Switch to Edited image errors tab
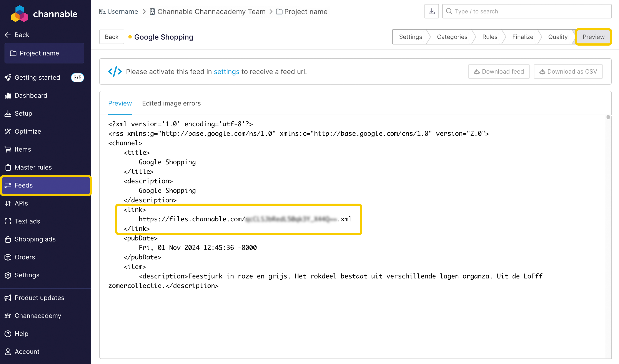619x364 pixels. [171, 103]
